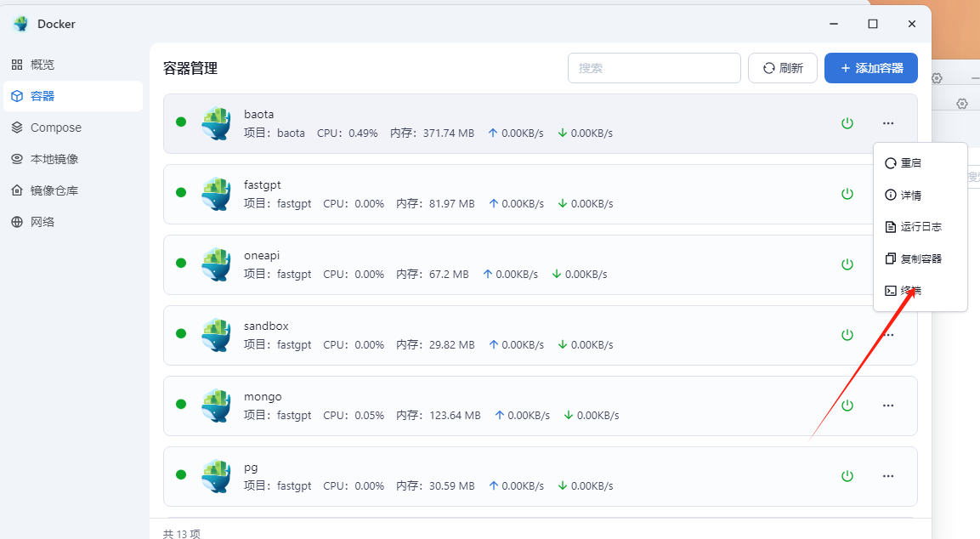Screen dimensions: 980x539
Task: Click the green status dot of oneapi
Action: click(x=181, y=264)
